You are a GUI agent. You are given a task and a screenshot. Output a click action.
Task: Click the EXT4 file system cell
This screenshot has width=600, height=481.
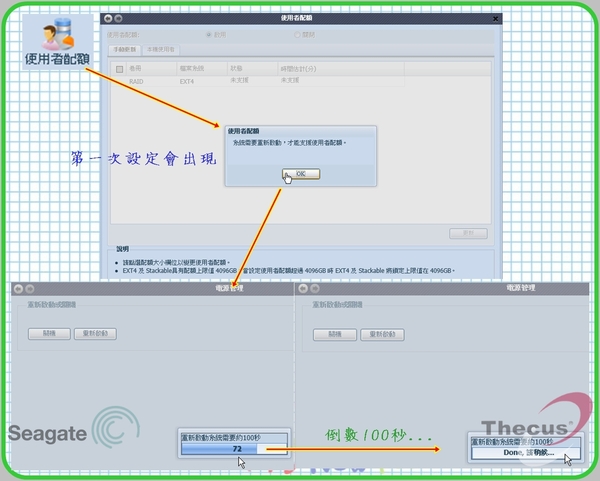[187, 82]
